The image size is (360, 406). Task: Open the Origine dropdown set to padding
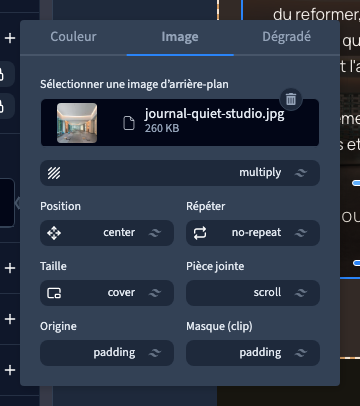click(107, 353)
